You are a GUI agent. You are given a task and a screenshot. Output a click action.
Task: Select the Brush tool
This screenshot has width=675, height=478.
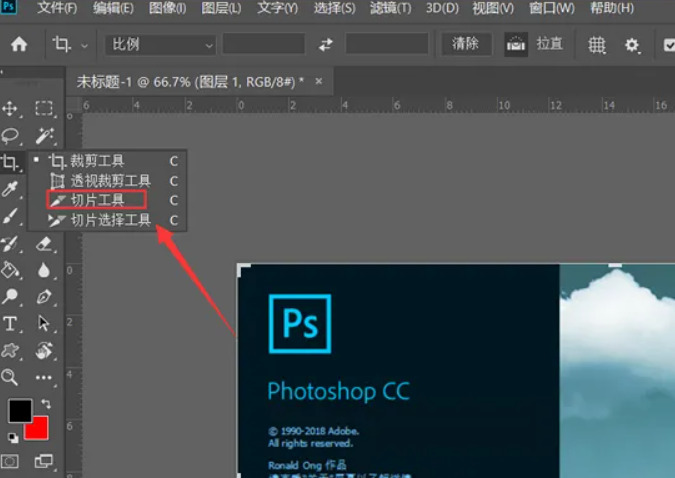pyautogui.click(x=9, y=216)
